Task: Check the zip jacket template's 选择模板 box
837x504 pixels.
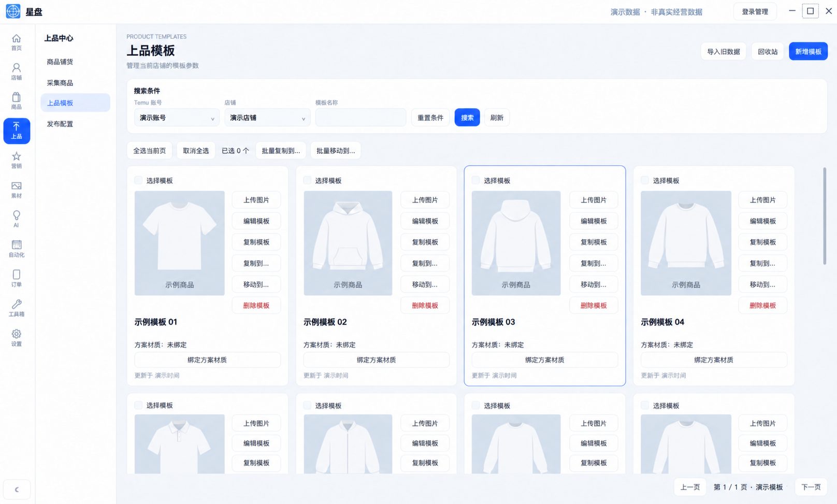Action: click(307, 405)
